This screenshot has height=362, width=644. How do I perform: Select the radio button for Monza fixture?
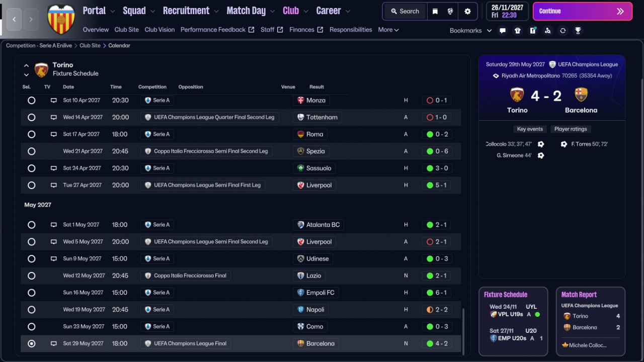pyautogui.click(x=32, y=101)
